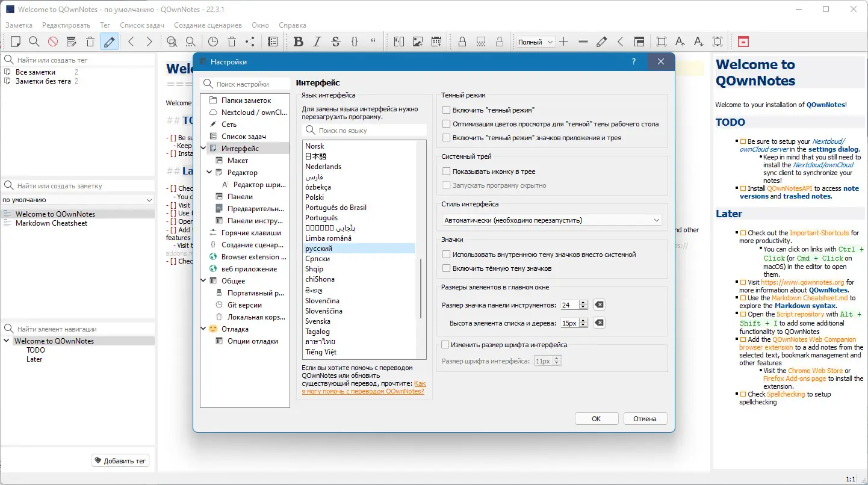Click the clock history icon in the toolbar
Screen dimensions: 868x485
[x=213, y=42]
